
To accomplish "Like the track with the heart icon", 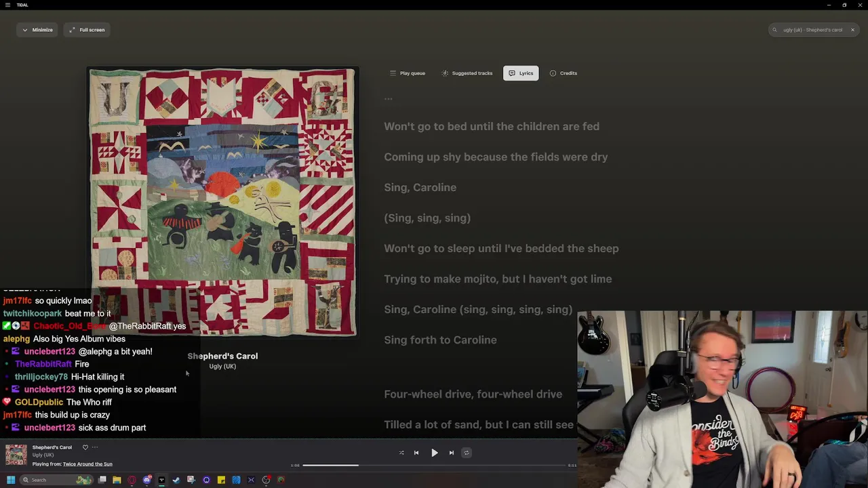I will tap(85, 447).
